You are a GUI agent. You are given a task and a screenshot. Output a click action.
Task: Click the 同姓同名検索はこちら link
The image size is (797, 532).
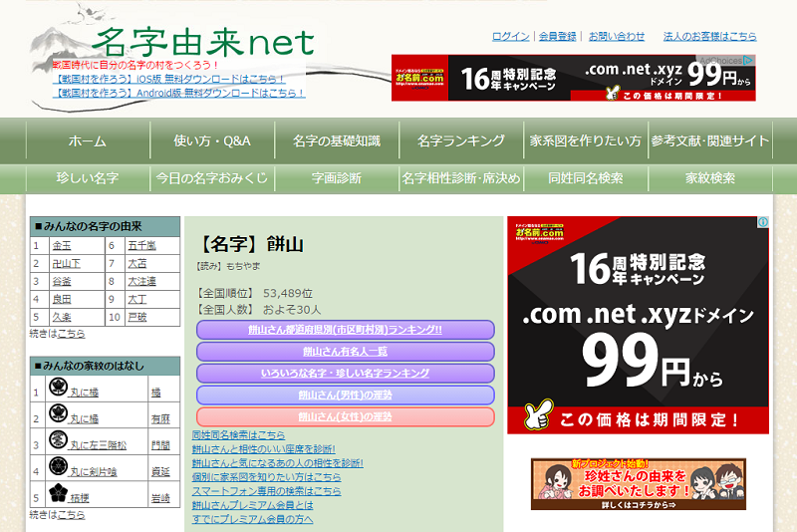(x=238, y=435)
